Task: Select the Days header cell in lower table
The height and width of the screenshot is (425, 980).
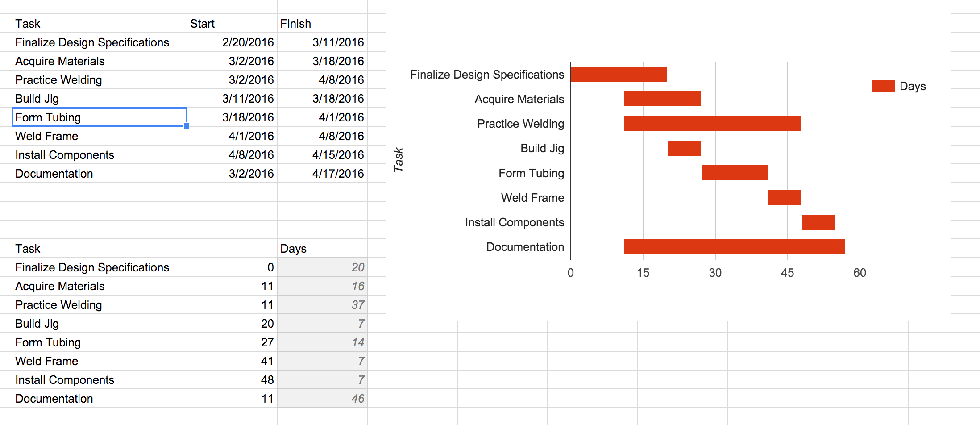Action: click(x=322, y=249)
